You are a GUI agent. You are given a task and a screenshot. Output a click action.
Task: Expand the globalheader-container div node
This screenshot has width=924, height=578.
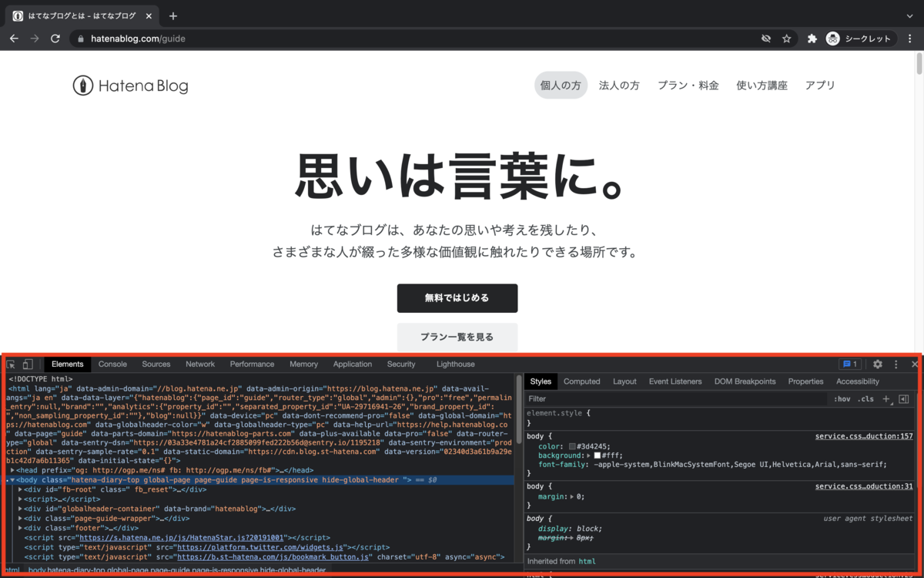coord(20,509)
